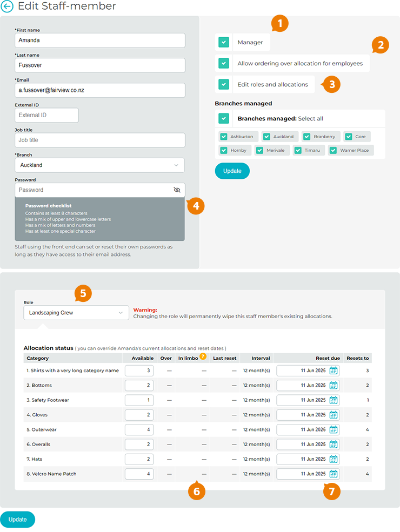Viewport: 400px width, 532px height.
Task: Click the Available field for Hats
Action: (x=139, y=459)
